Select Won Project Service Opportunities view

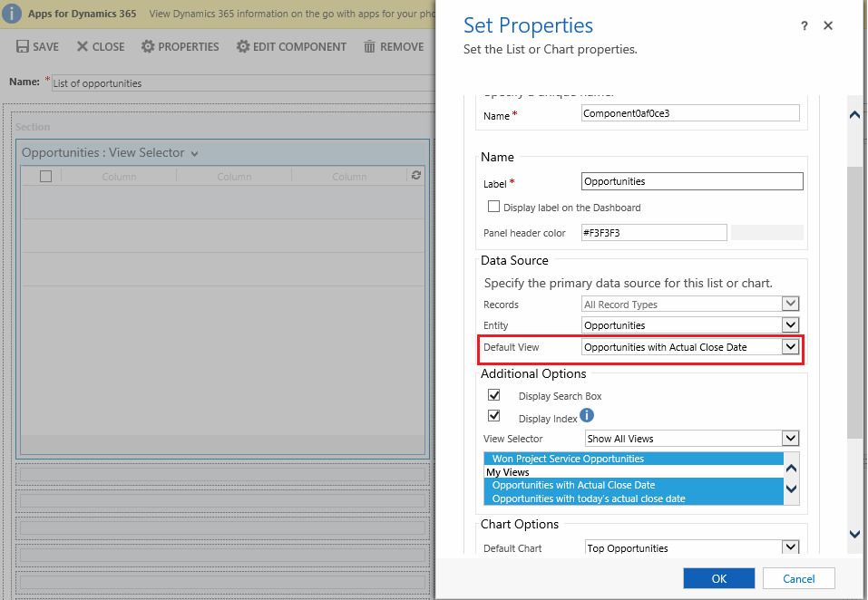point(634,459)
